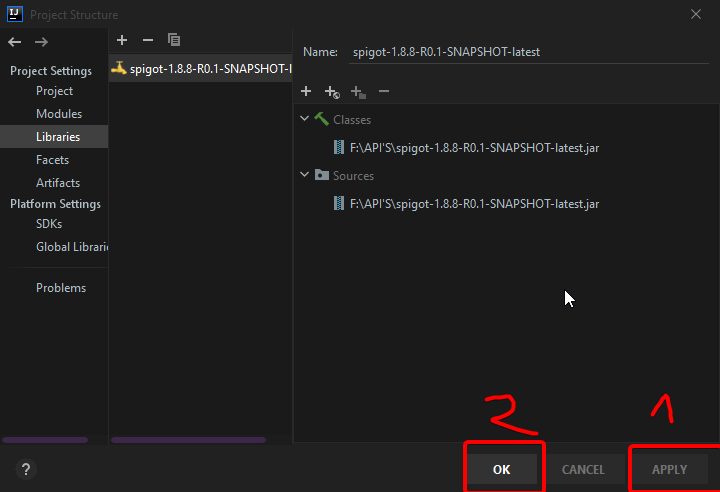Select the spigot jar under Classes

click(474, 148)
